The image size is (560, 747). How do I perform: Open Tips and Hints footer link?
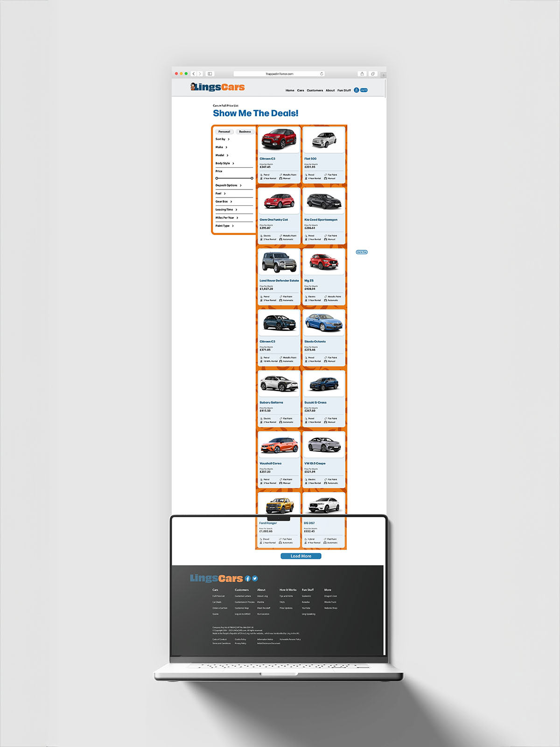click(286, 596)
